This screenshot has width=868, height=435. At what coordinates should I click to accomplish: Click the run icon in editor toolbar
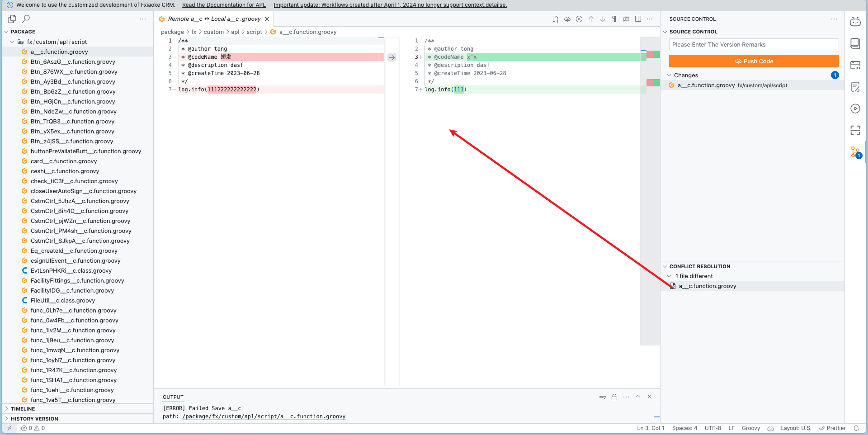click(x=579, y=19)
